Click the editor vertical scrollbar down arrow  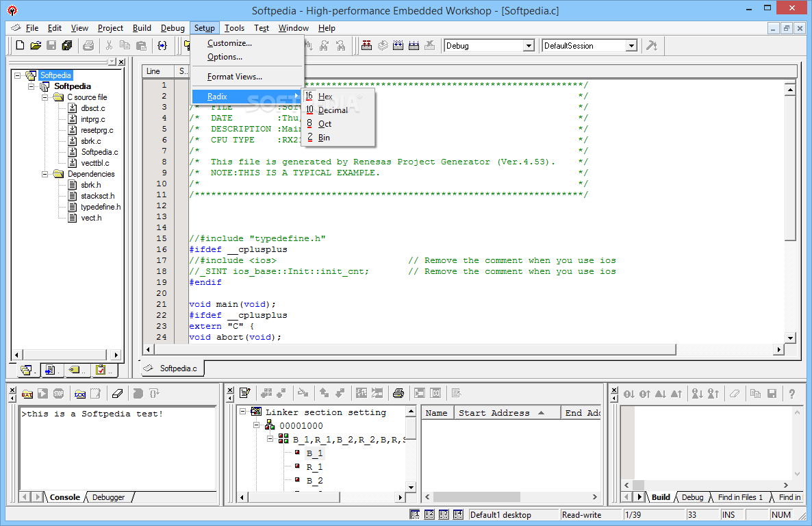point(789,338)
